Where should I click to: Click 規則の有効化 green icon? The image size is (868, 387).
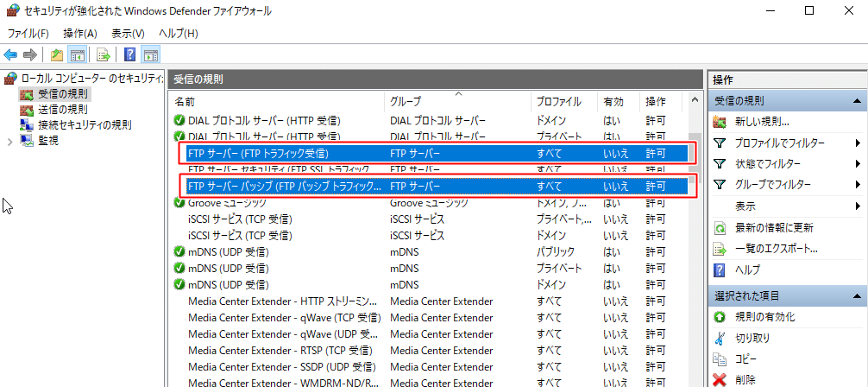coord(720,317)
